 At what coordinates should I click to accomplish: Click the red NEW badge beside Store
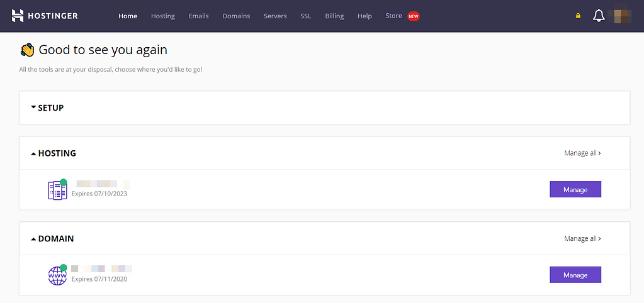point(414,16)
